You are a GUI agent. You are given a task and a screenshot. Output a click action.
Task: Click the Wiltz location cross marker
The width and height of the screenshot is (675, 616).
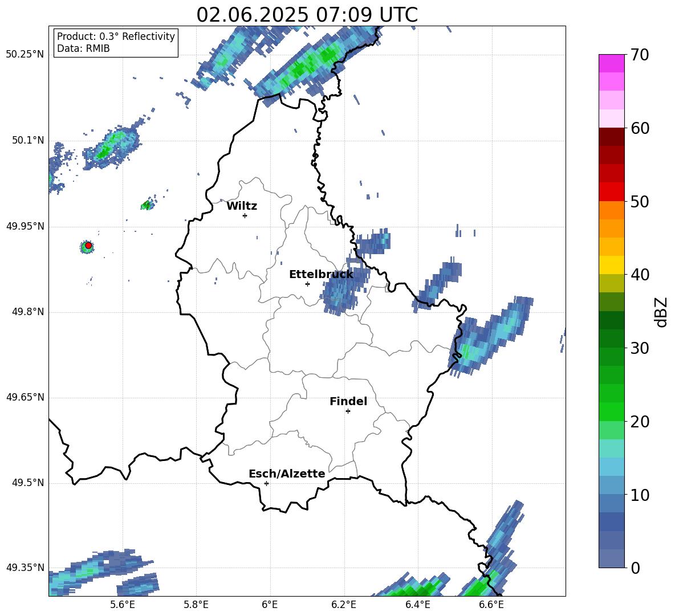tap(245, 215)
